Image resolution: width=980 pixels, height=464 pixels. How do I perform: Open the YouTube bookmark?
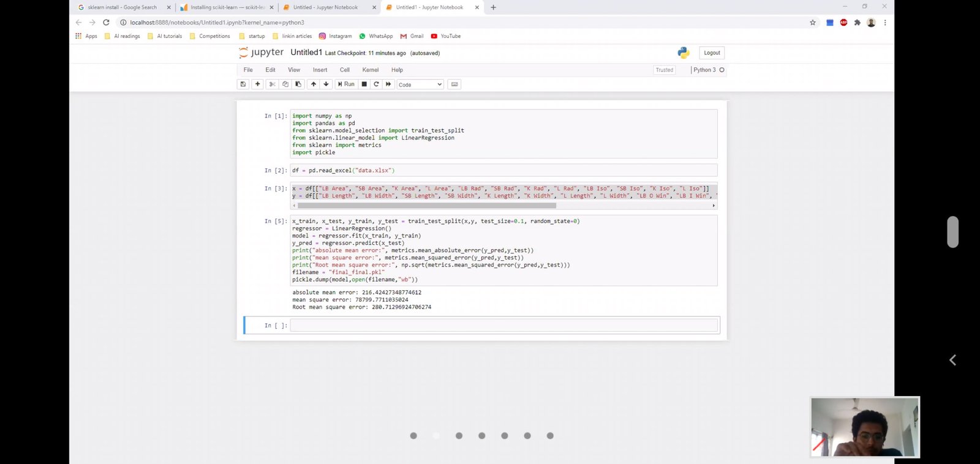446,36
